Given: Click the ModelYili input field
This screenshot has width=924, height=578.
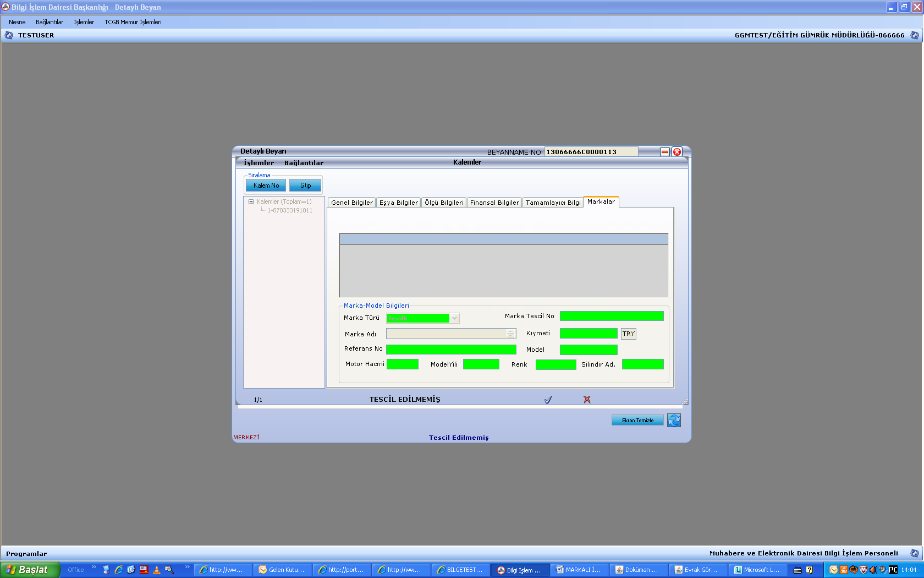Looking at the screenshot, I should click(481, 364).
